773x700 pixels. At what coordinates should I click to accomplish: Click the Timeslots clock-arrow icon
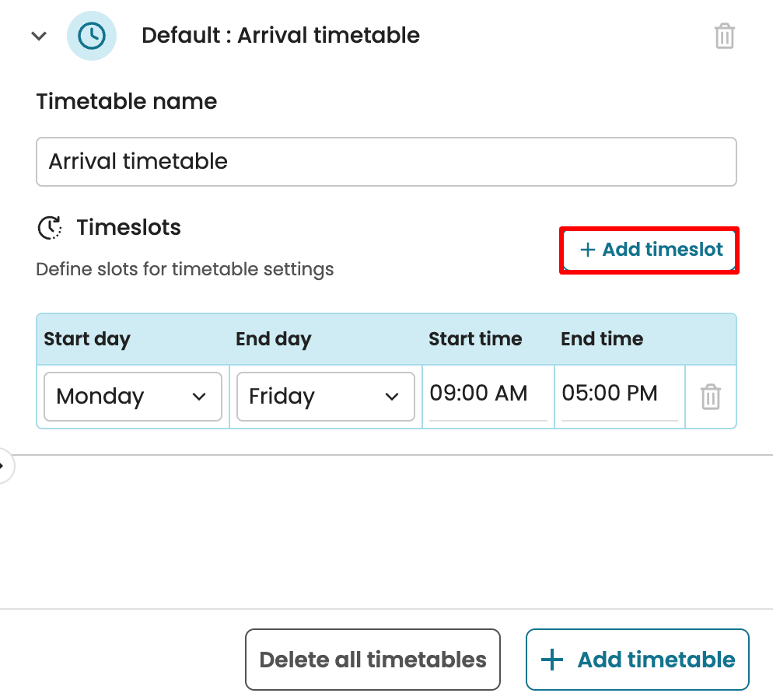[x=50, y=228]
